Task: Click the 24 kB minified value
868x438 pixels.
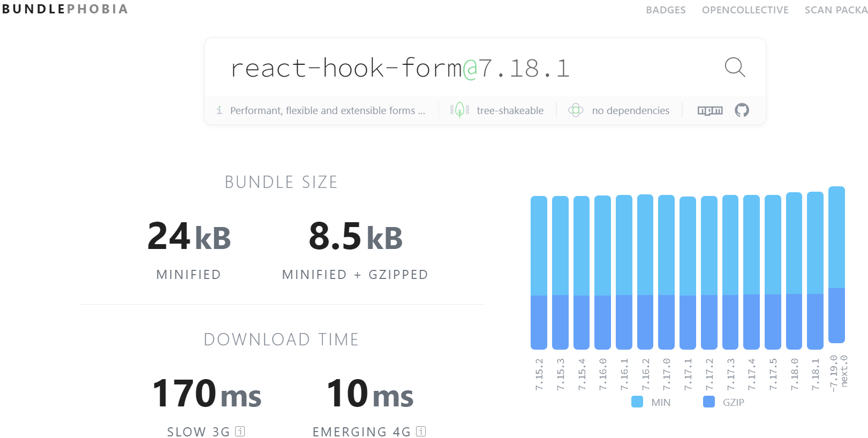Action: pyautogui.click(x=189, y=236)
